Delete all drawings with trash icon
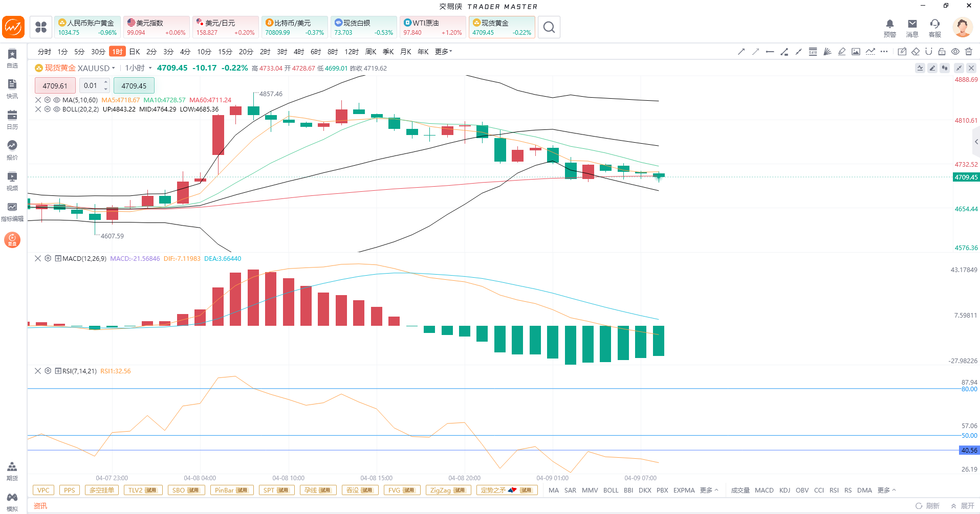This screenshot has height=514, width=980. [x=969, y=52]
